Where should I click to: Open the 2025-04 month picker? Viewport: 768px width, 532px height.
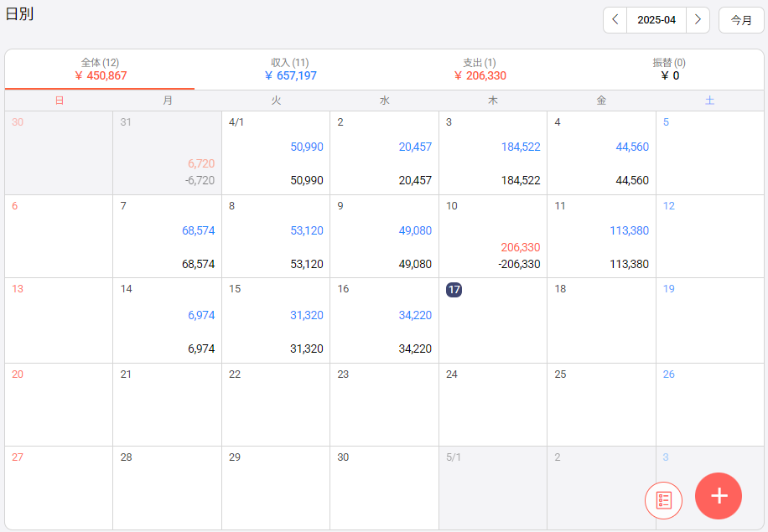656,20
